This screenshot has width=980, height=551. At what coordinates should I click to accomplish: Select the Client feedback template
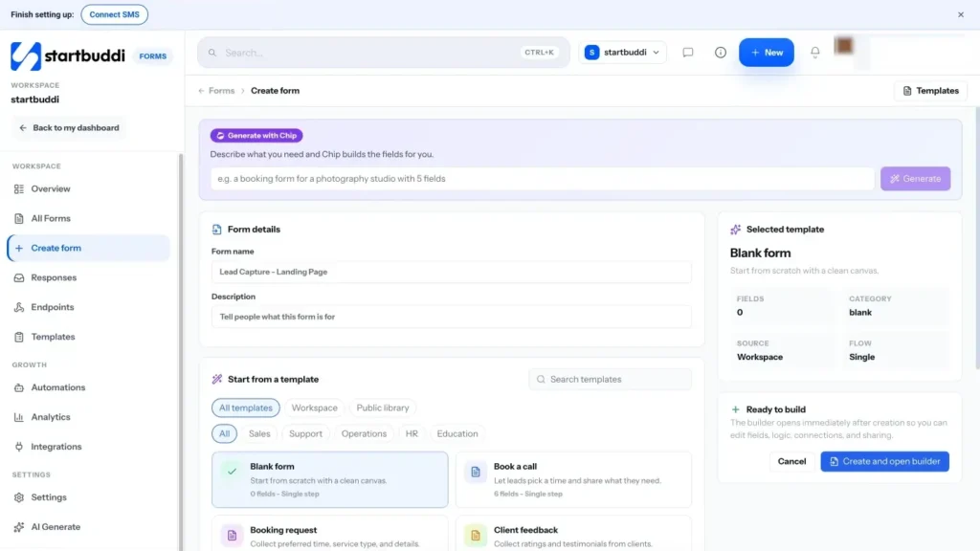click(x=573, y=534)
